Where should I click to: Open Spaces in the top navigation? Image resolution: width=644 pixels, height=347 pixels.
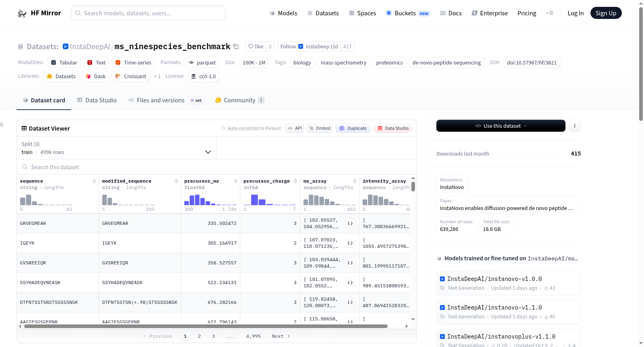(x=363, y=13)
